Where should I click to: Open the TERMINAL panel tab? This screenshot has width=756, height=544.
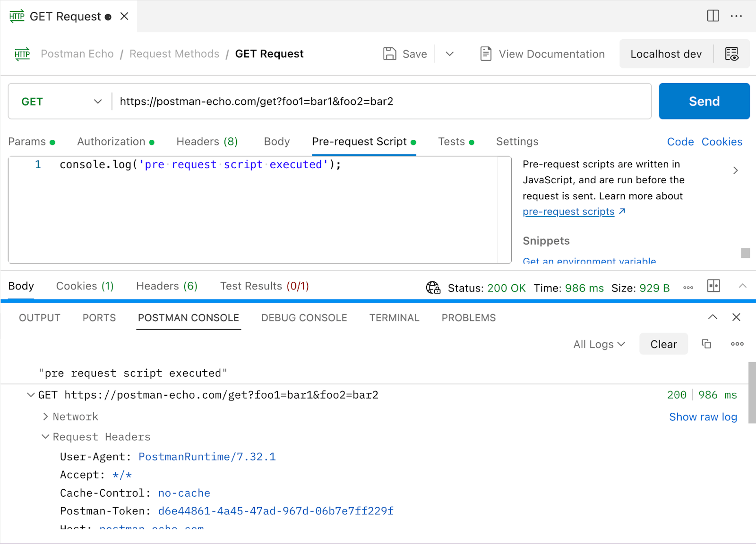click(395, 318)
